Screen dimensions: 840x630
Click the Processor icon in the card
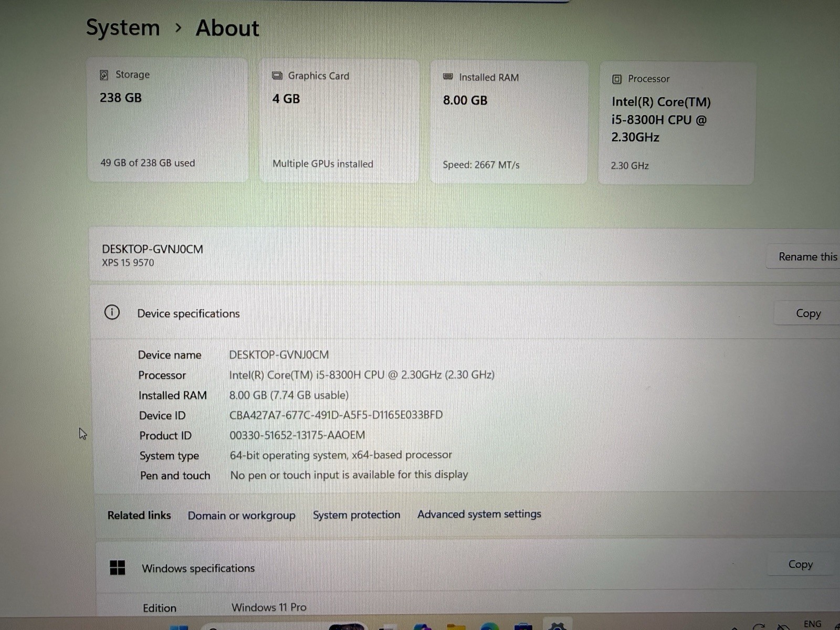(617, 79)
